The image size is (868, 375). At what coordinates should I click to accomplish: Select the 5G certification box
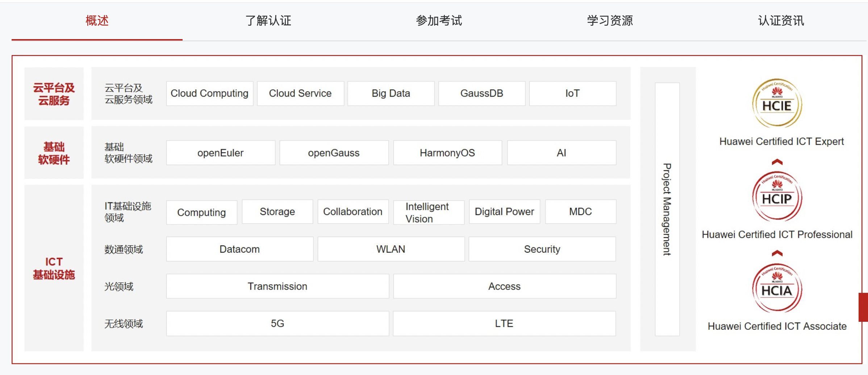pyautogui.click(x=277, y=324)
